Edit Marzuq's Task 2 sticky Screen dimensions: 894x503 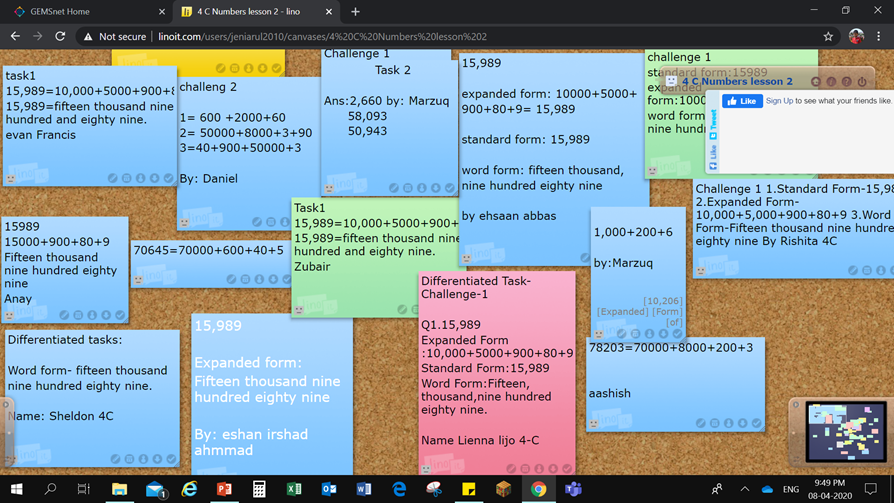(393, 188)
